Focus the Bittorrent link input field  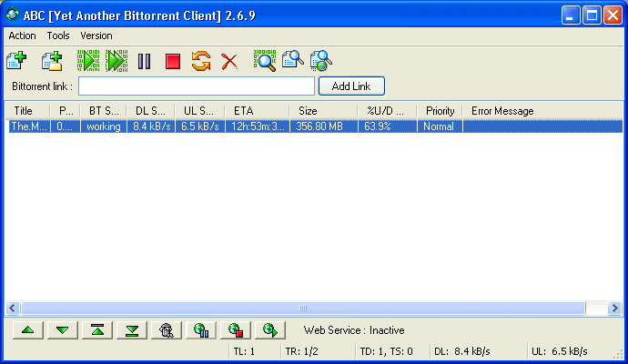[197, 86]
